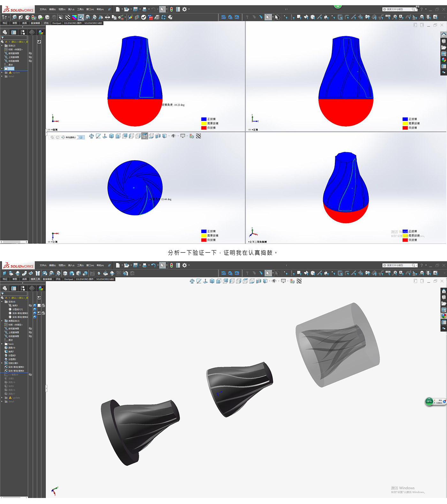This screenshot has width=447, height=504.
Task: Pin the menu bar in draft analysis window
Action: point(109,9)
